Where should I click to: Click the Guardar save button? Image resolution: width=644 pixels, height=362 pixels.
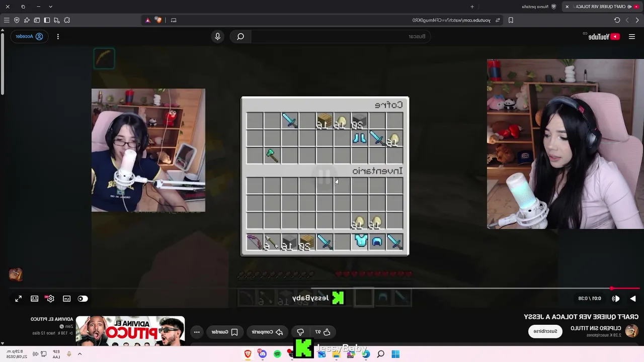tap(224, 332)
